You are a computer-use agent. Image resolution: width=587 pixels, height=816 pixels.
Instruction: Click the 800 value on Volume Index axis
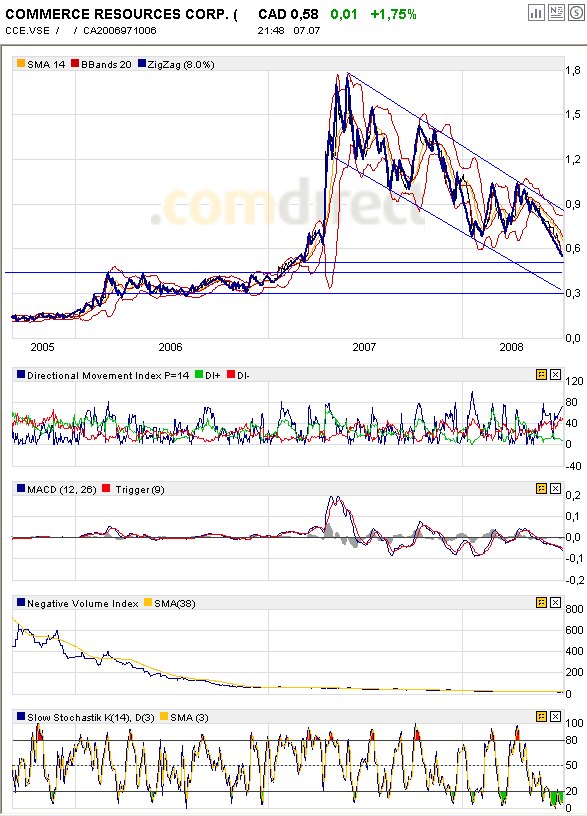coord(575,608)
